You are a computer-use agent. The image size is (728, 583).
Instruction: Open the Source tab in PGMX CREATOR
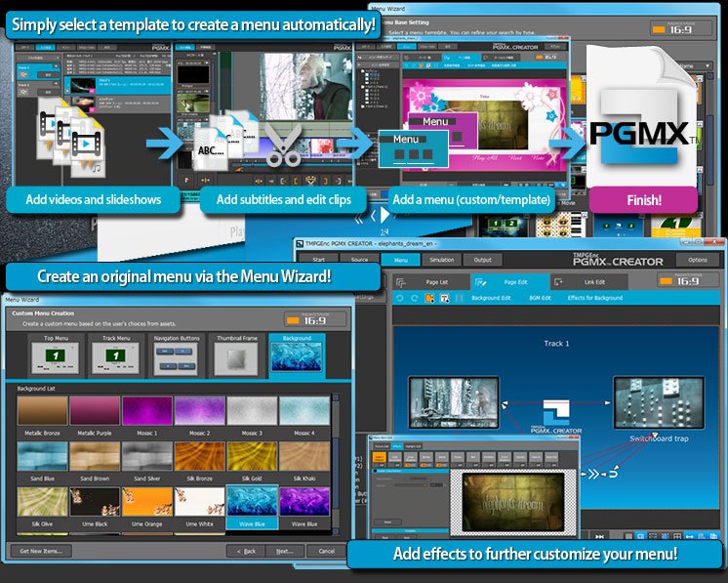[x=359, y=260]
